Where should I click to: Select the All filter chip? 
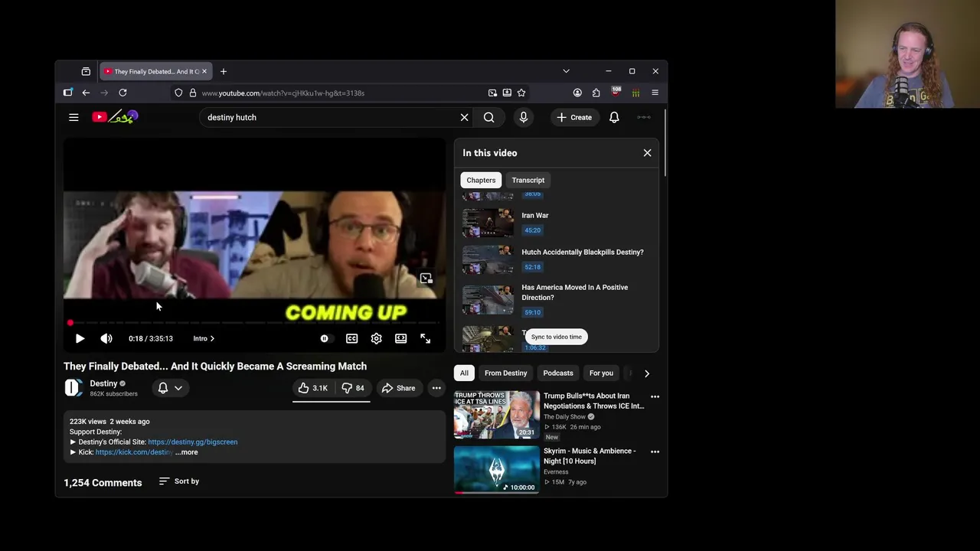coord(464,373)
